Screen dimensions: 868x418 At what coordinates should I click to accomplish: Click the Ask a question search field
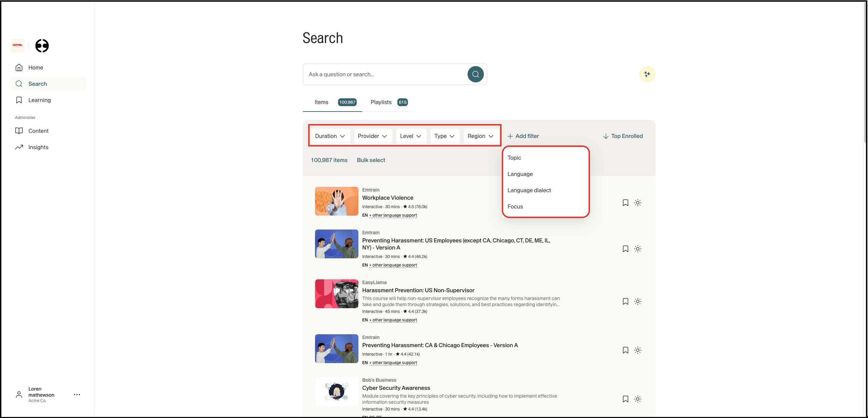point(385,74)
